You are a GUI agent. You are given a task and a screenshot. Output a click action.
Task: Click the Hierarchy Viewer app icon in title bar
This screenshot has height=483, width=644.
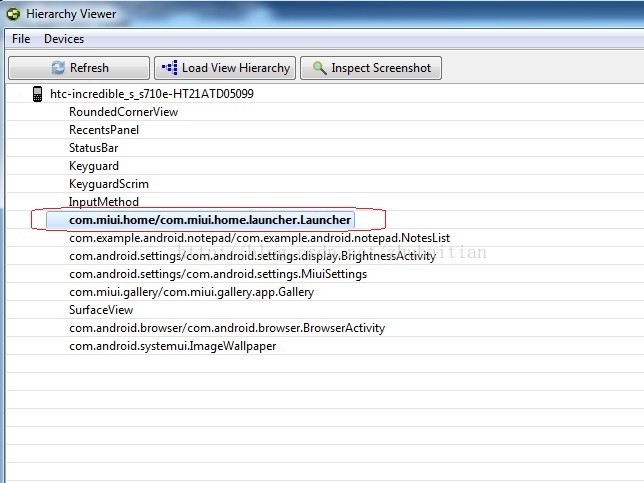[13, 14]
